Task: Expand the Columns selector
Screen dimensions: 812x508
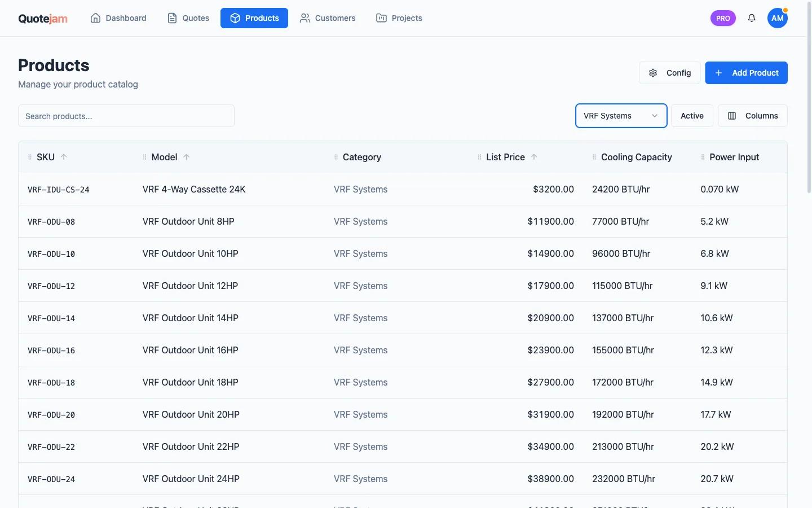Action: point(753,115)
